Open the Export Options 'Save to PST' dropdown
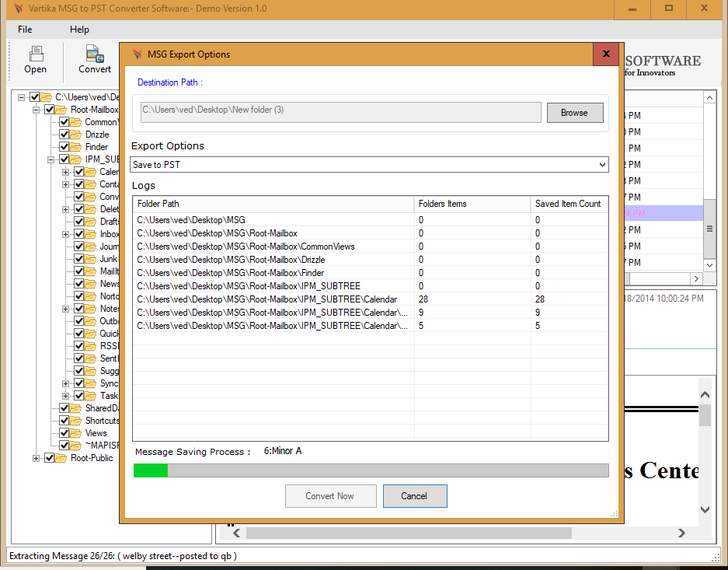Image resolution: width=728 pixels, height=570 pixels. pyautogui.click(x=602, y=165)
